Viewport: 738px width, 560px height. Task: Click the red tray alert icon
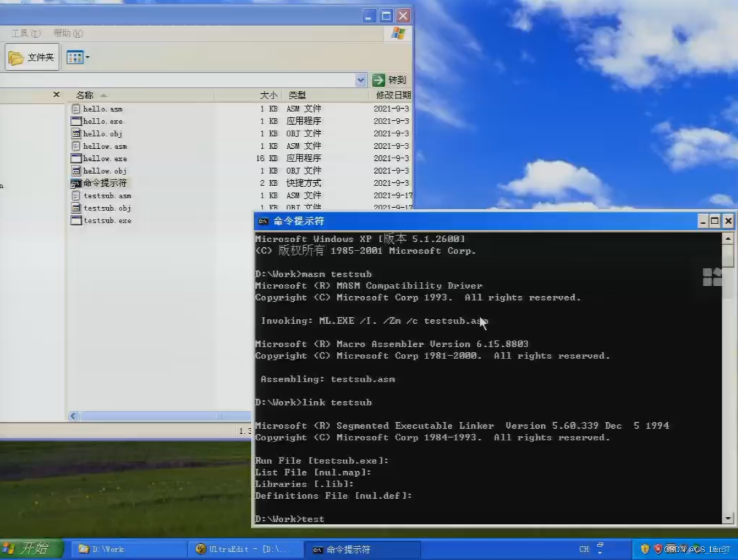pyautogui.click(x=658, y=548)
